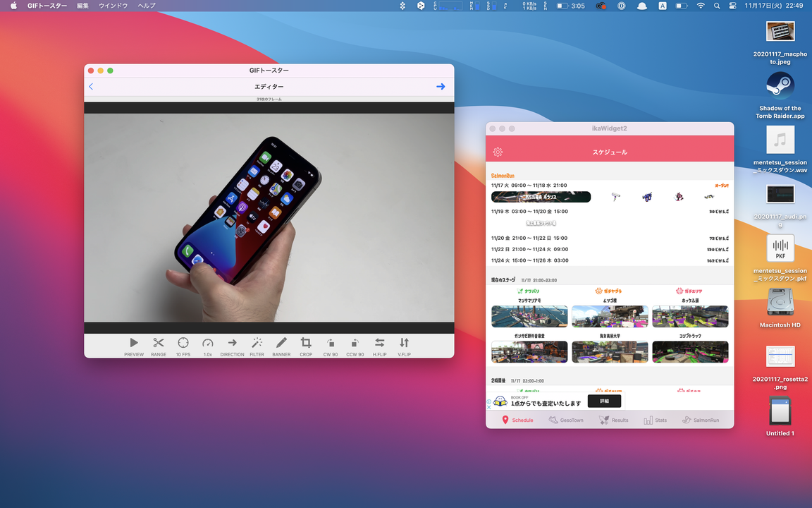Click the third weapon icon in SalmonRun row

tap(678, 196)
